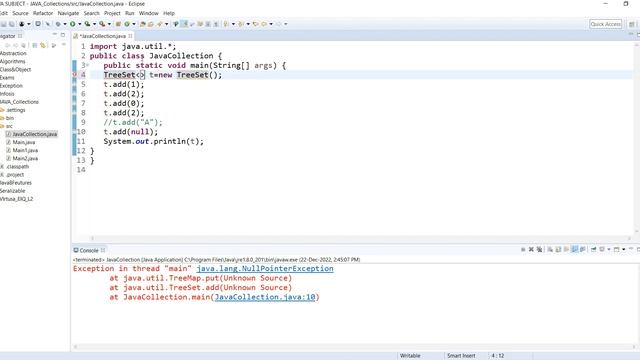Collapse the main method fold on line 3

(x=87, y=65)
